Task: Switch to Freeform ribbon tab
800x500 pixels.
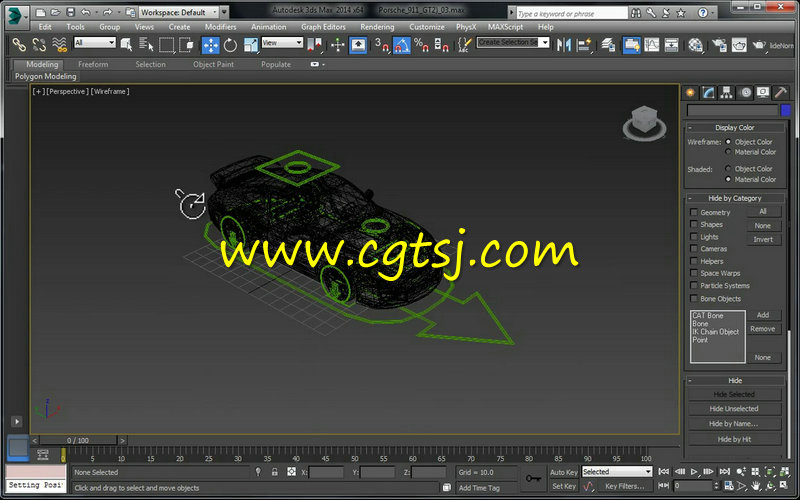Action: pos(93,64)
